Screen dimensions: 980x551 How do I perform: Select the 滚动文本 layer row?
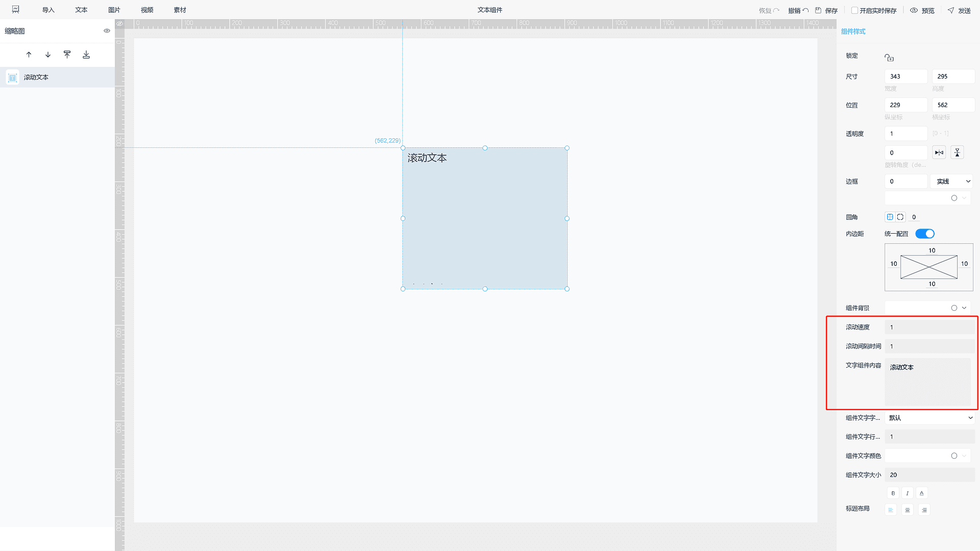click(x=57, y=78)
